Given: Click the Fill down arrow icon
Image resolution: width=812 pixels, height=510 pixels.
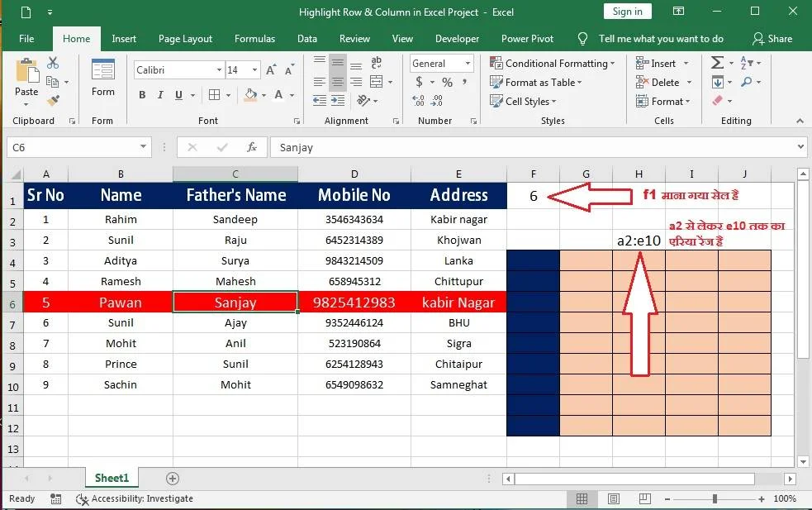Looking at the screenshot, I should click(x=718, y=82).
